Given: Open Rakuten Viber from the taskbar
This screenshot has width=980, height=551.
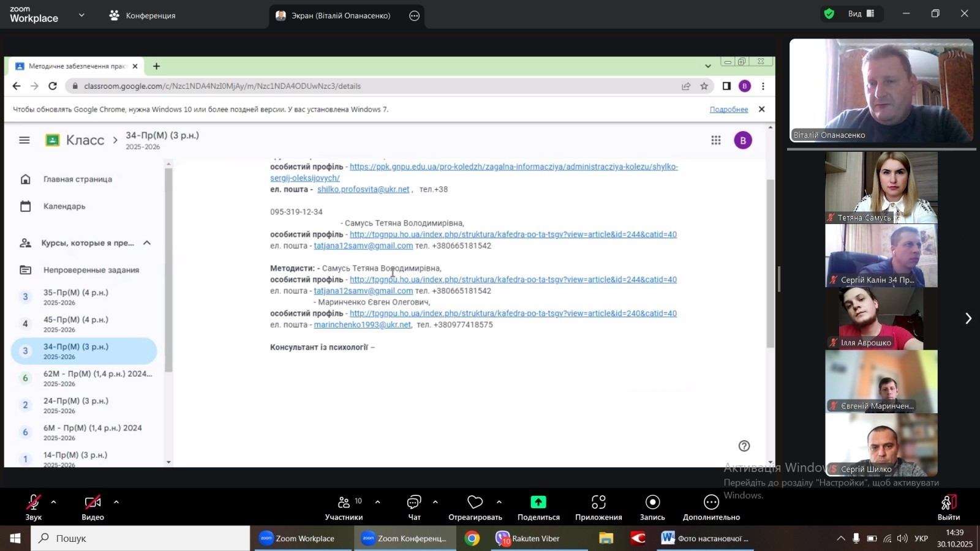Looking at the screenshot, I should (527, 539).
